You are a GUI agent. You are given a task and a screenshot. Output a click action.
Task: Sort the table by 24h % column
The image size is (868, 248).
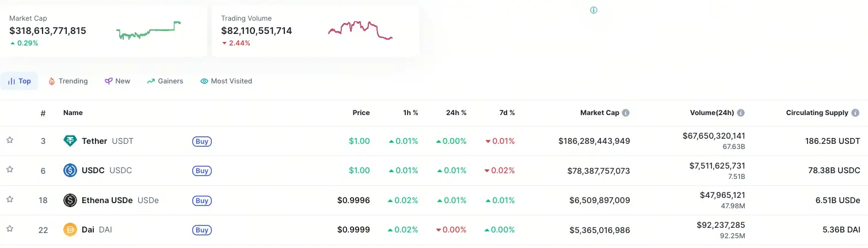click(x=456, y=113)
